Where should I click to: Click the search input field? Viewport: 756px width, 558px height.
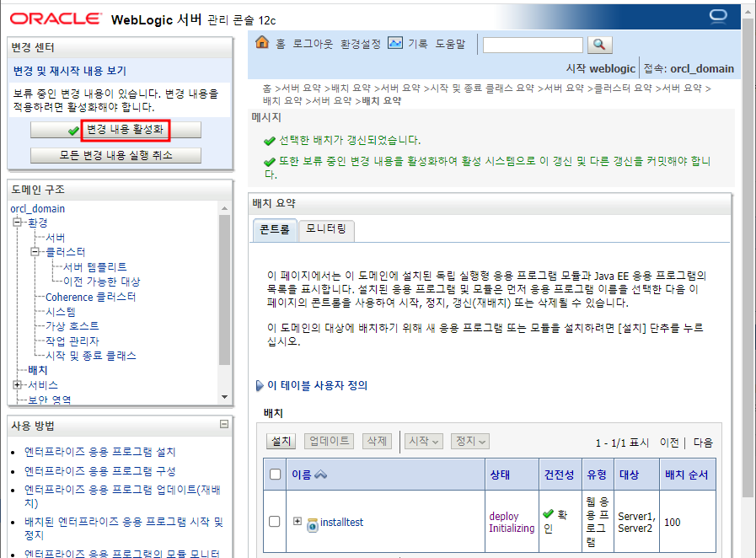(x=533, y=45)
